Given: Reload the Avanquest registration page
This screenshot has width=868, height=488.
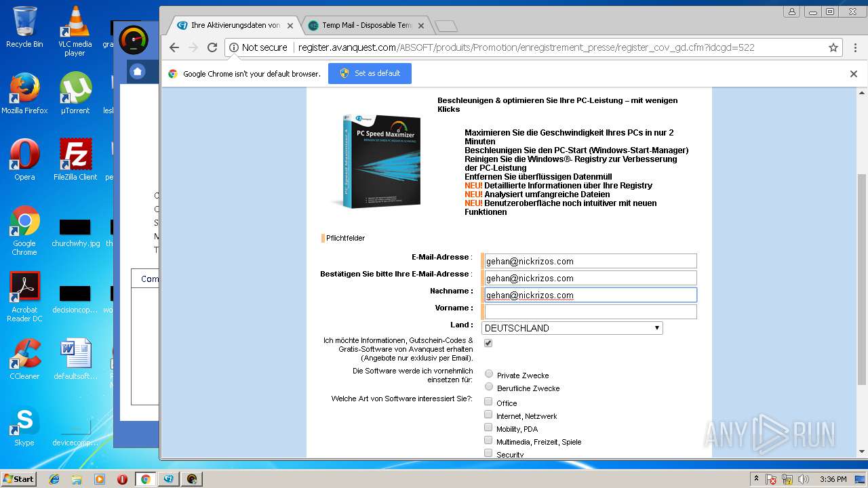Looking at the screenshot, I should coord(212,47).
